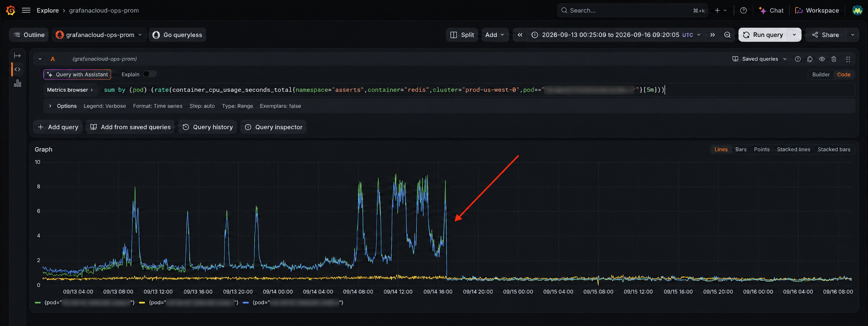Collapse the left side pane arrow

(17, 56)
